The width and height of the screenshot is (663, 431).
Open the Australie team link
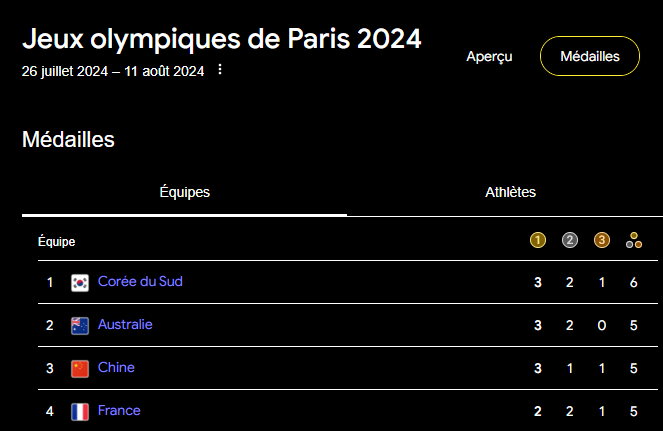tap(125, 325)
